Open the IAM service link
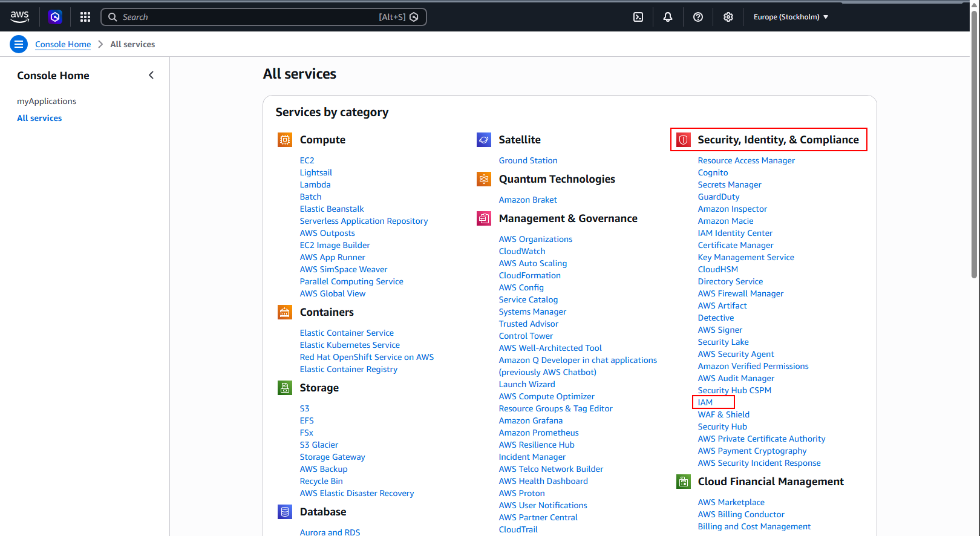Viewport: 980px width, 536px height. (705, 402)
